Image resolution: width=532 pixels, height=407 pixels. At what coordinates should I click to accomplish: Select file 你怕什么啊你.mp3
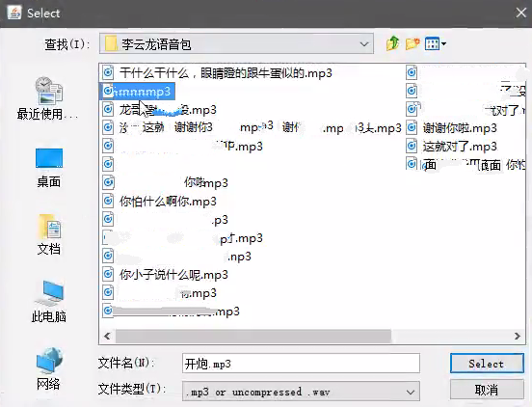(x=159, y=202)
